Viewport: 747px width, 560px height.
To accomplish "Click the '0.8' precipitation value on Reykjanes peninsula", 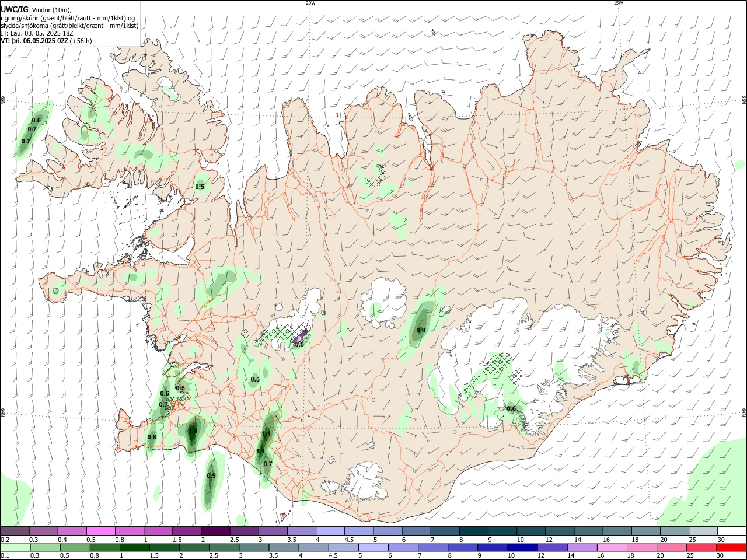I will pyautogui.click(x=152, y=437).
